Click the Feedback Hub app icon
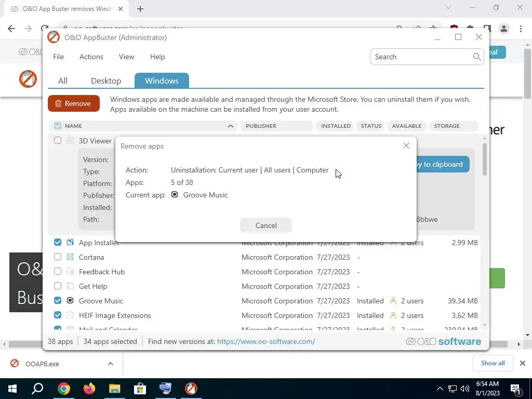The image size is (532, 399). pyautogui.click(x=70, y=271)
